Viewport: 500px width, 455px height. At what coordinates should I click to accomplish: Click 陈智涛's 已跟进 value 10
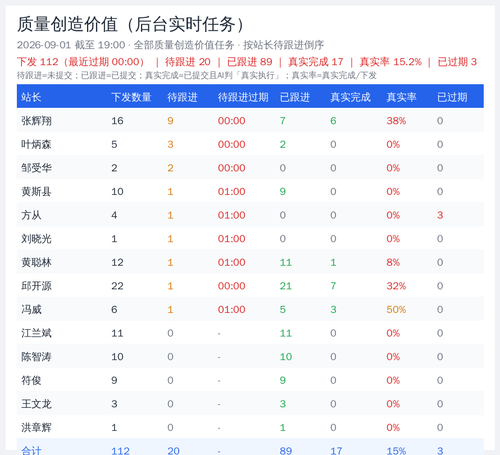pos(286,357)
